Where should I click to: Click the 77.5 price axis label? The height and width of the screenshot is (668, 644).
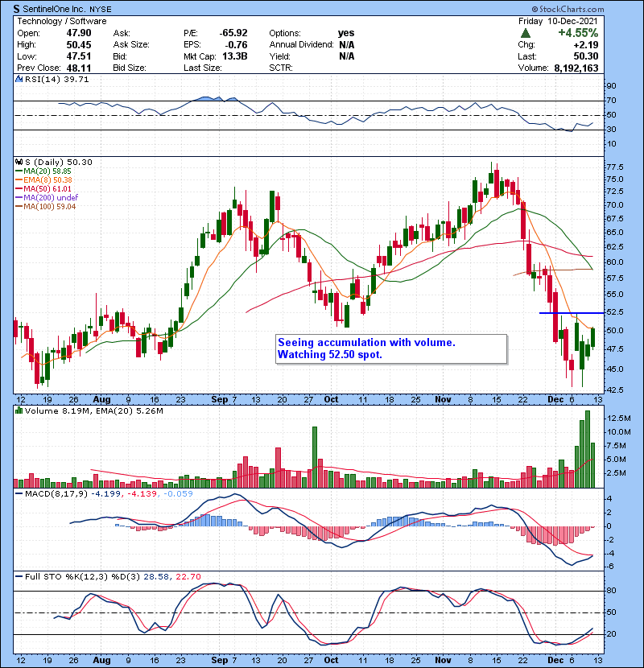tap(615, 167)
